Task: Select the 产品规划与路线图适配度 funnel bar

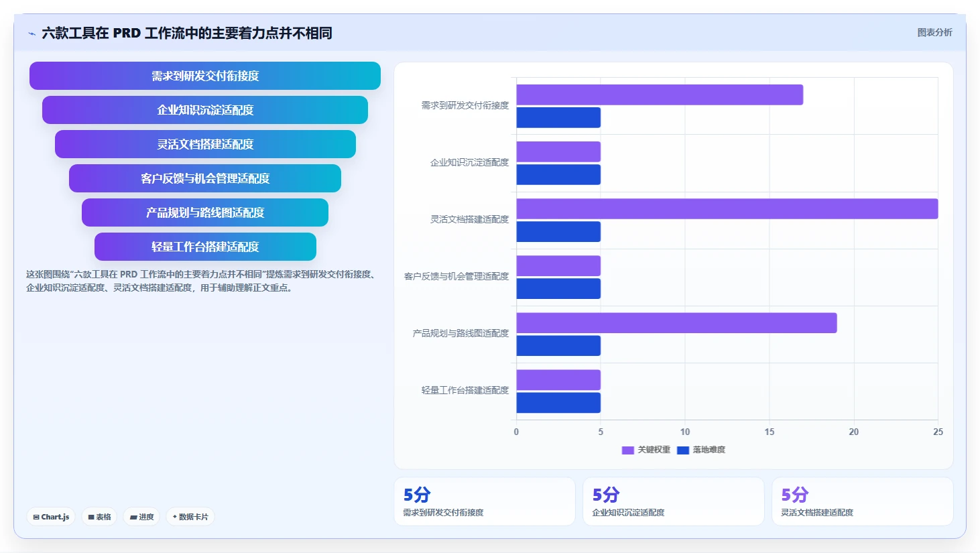Action: coord(205,212)
